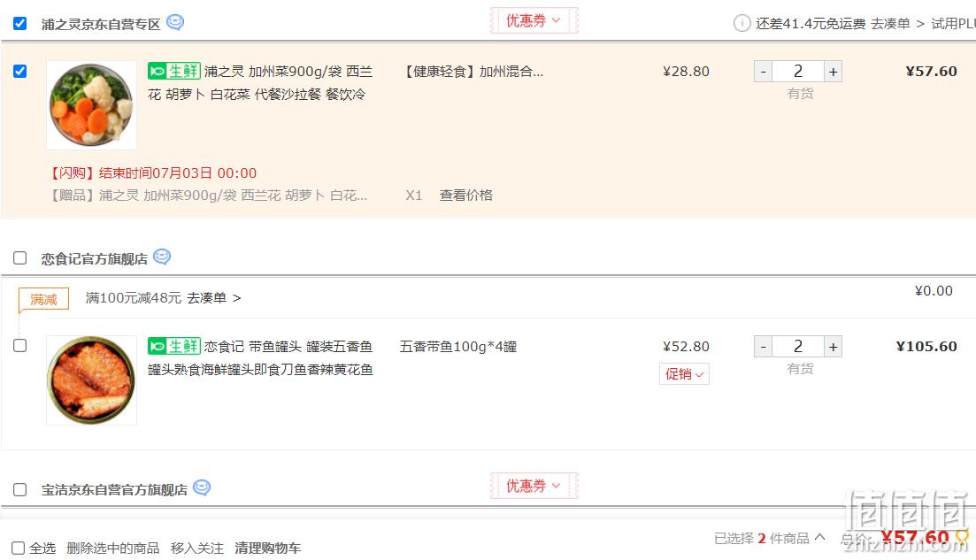
Task: Click the ¥28.80 unit price
Action: pos(686,72)
